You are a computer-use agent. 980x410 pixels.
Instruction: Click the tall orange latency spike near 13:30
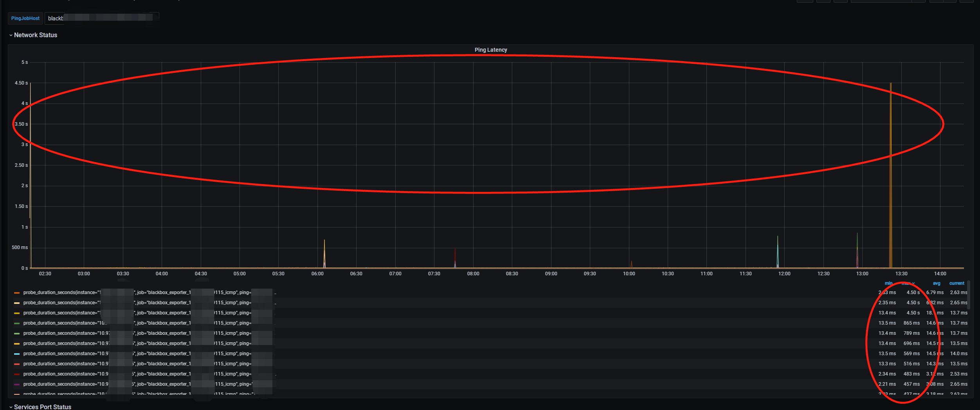click(891, 176)
